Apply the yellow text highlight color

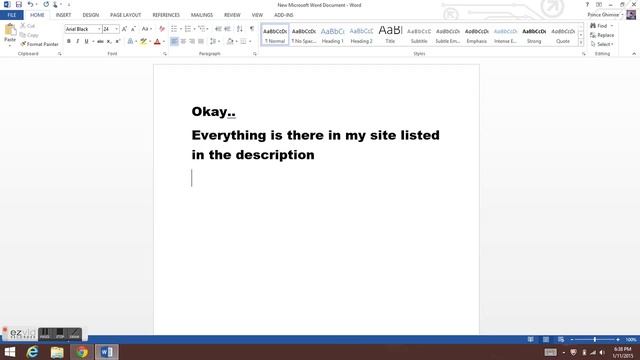143,41
